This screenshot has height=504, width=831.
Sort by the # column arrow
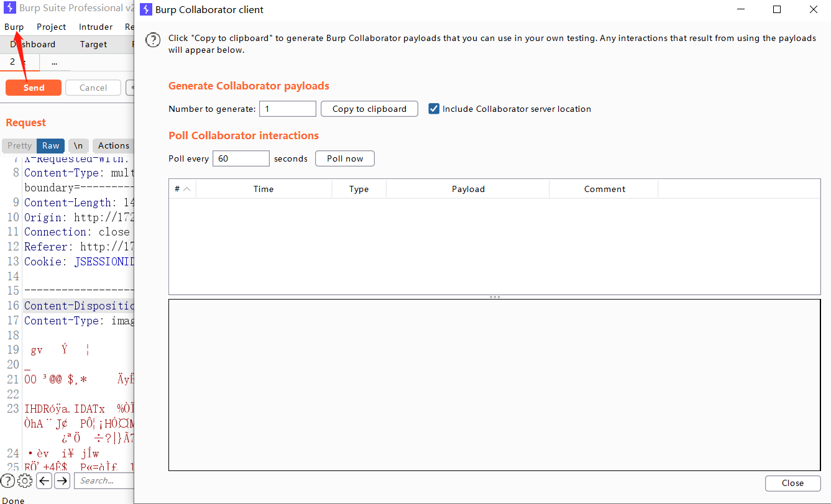(186, 189)
